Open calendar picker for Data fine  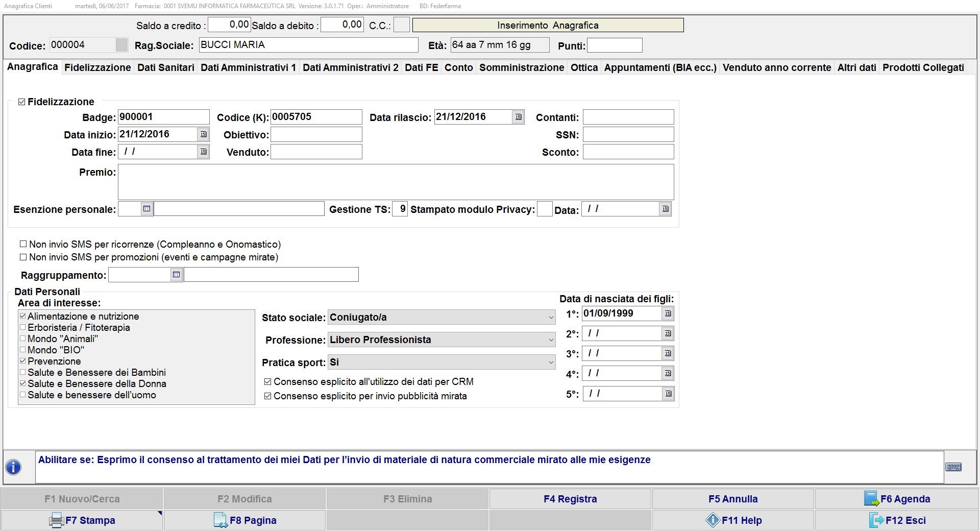pyautogui.click(x=203, y=152)
